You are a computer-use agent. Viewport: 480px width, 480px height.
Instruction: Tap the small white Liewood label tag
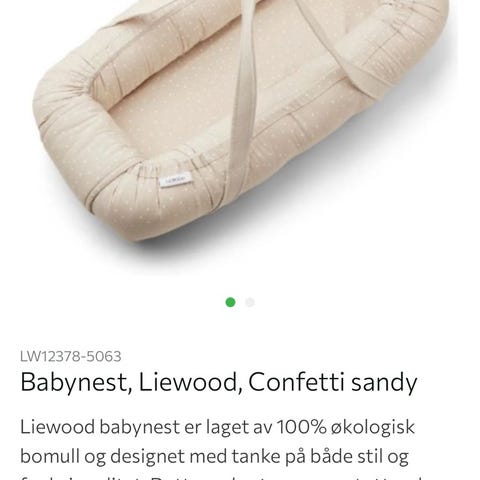click(175, 181)
